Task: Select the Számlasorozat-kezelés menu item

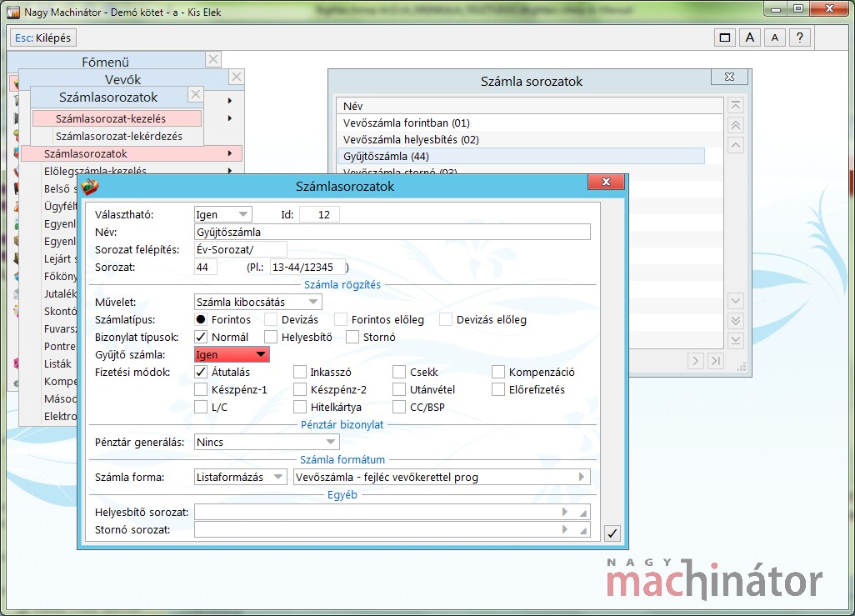Action: tap(117, 118)
